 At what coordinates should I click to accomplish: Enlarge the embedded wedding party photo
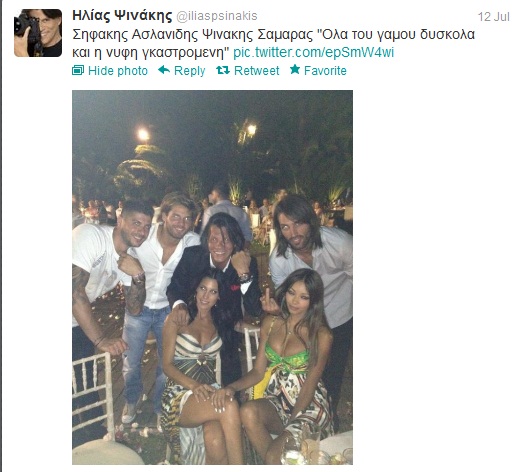coord(212,277)
